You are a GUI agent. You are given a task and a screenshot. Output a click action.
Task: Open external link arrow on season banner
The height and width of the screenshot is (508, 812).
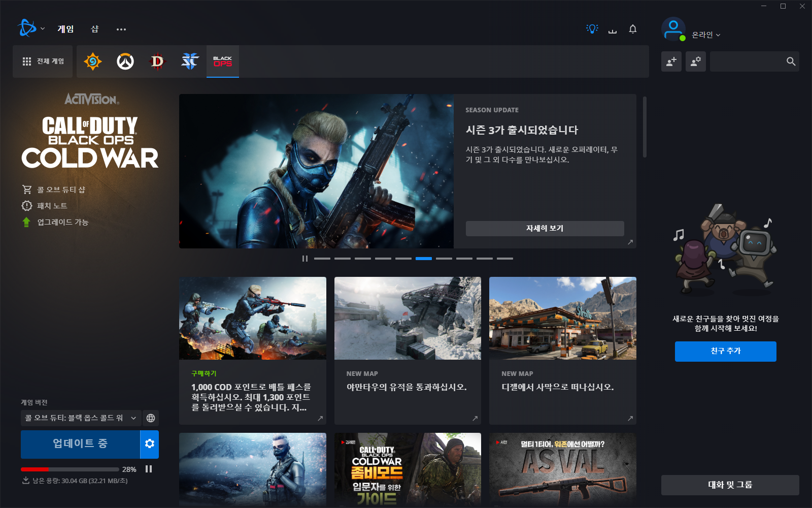pos(630,242)
